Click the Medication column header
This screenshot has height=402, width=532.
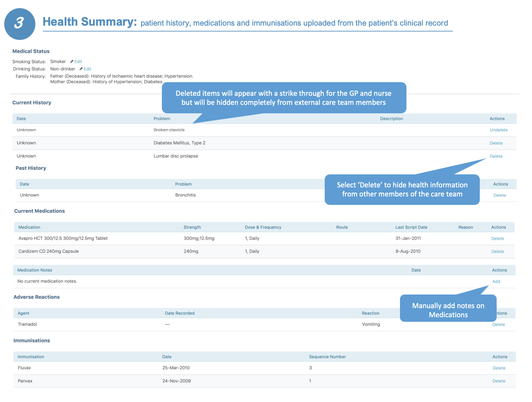tap(29, 227)
